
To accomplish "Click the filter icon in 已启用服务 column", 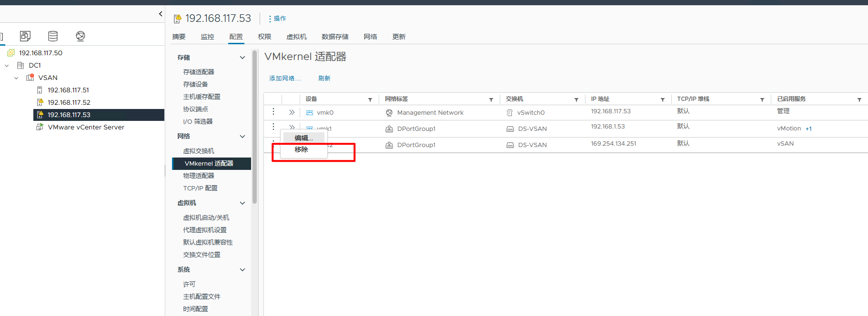I will tap(859, 99).
